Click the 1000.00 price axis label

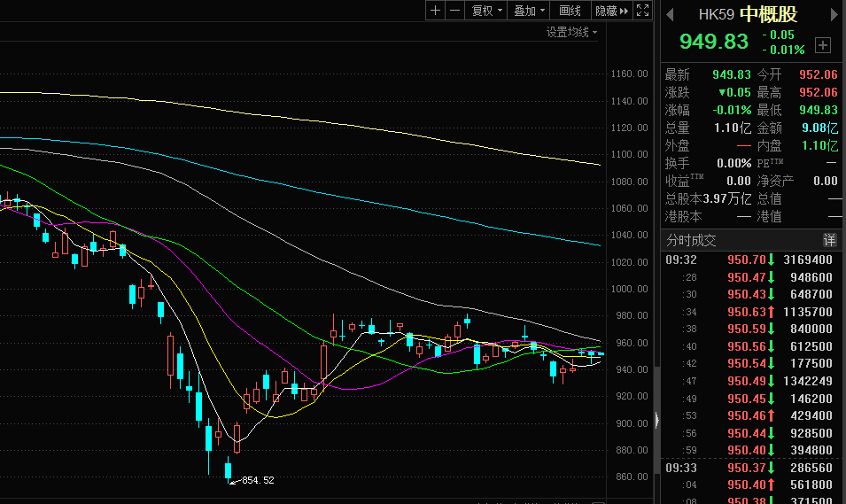(x=629, y=289)
